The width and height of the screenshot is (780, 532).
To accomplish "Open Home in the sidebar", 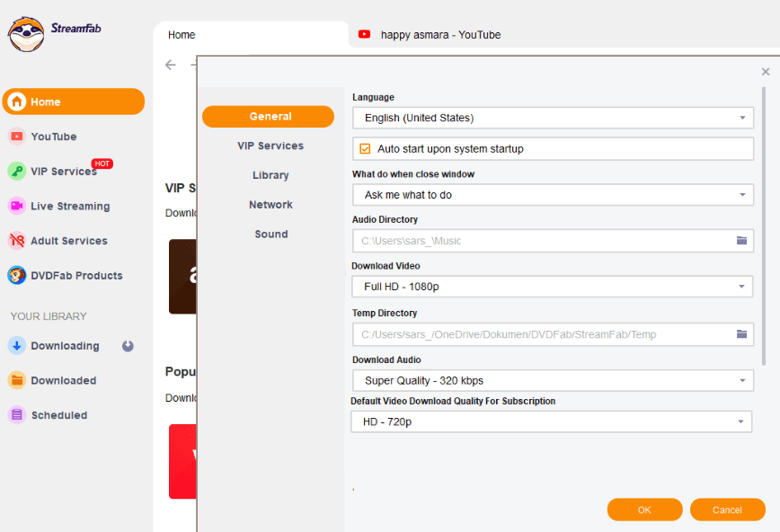I will click(74, 102).
